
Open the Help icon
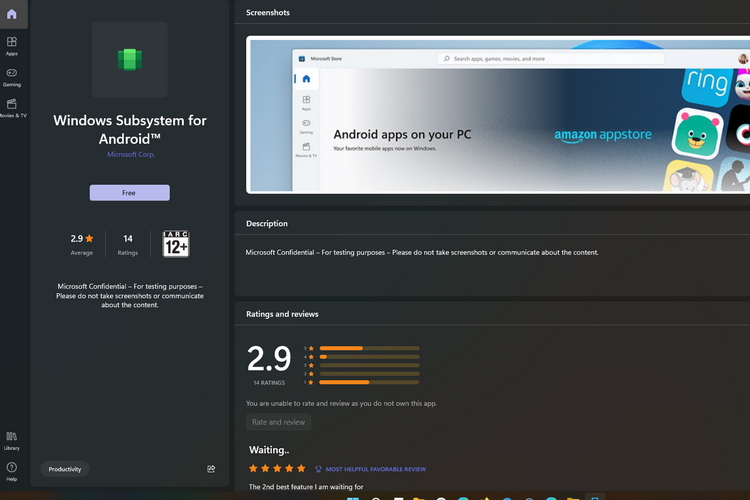(x=11, y=471)
